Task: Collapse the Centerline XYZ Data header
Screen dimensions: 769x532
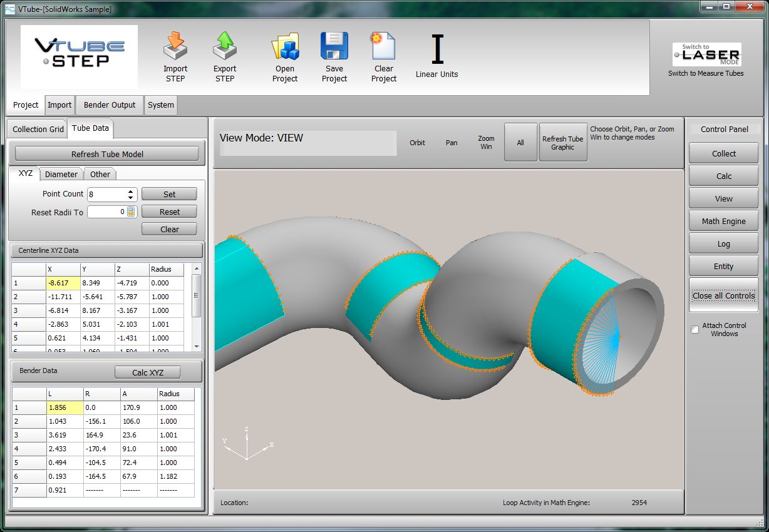Action: click(106, 250)
